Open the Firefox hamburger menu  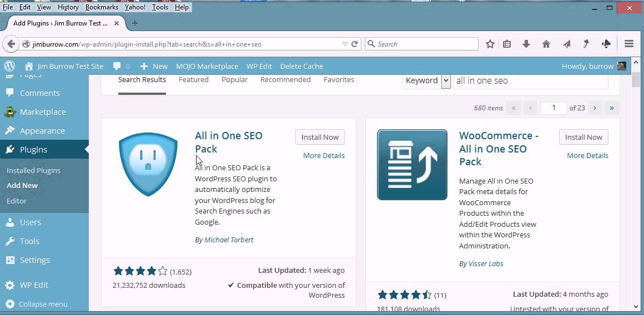coord(629,43)
